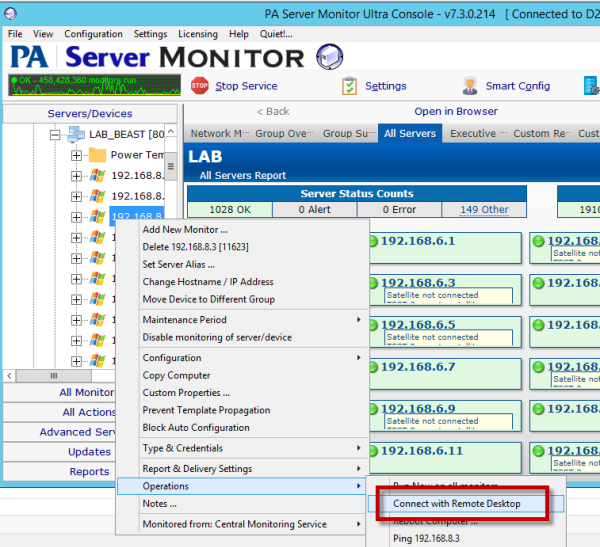Click the LAB_BEAST computer icon in the tree
This screenshot has width=600, height=547.
[x=76, y=134]
